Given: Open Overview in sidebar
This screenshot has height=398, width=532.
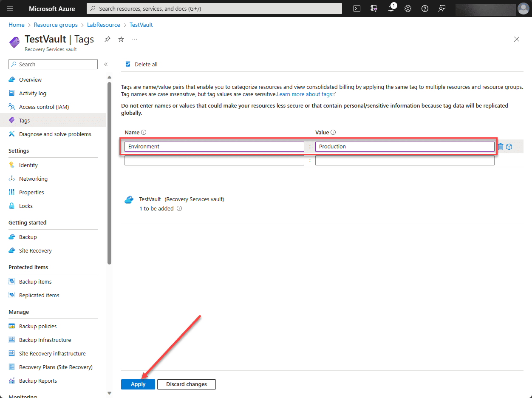Looking at the screenshot, I should pyautogui.click(x=30, y=80).
